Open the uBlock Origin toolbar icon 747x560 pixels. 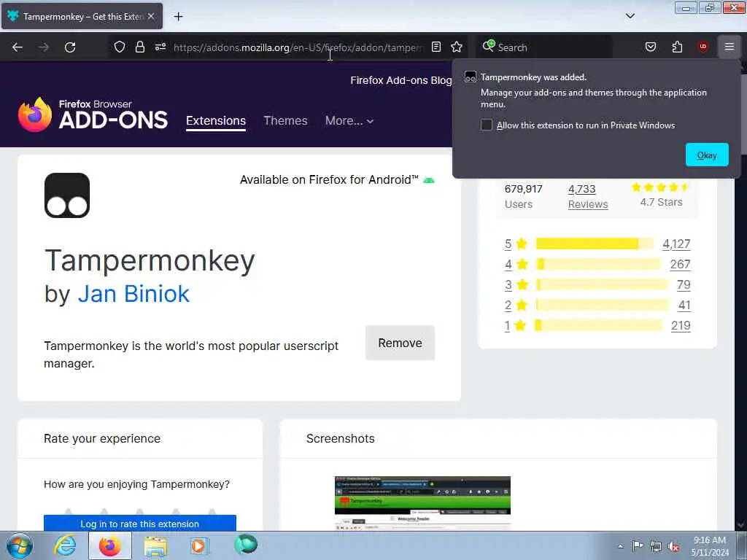pos(703,47)
